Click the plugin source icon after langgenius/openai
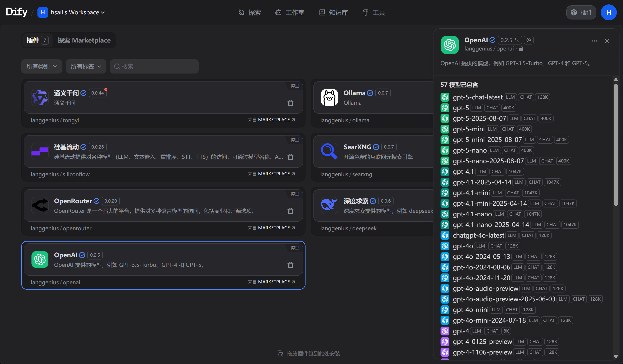The image size is (623, 364). (x=521, y=49)
